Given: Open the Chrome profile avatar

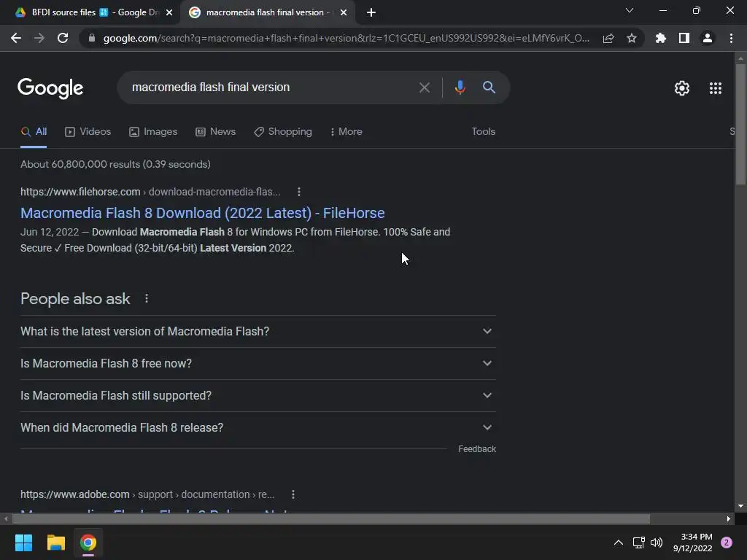Looking at the screenshot, I should (708, 38).
